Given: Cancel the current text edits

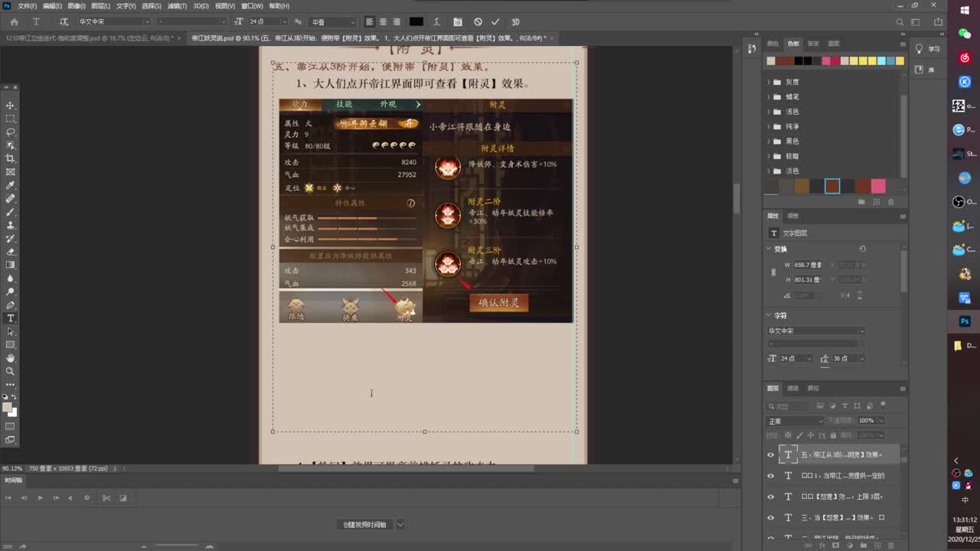Looking at the screenshot, I should coord(478,21).
